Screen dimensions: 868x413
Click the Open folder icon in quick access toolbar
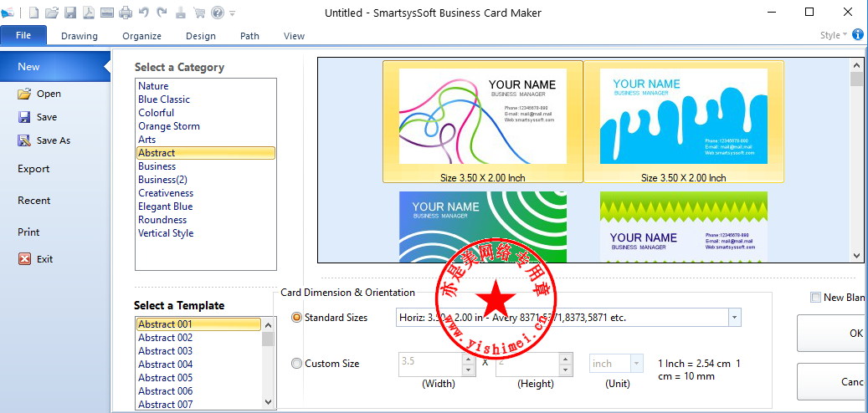click(52, 13)
